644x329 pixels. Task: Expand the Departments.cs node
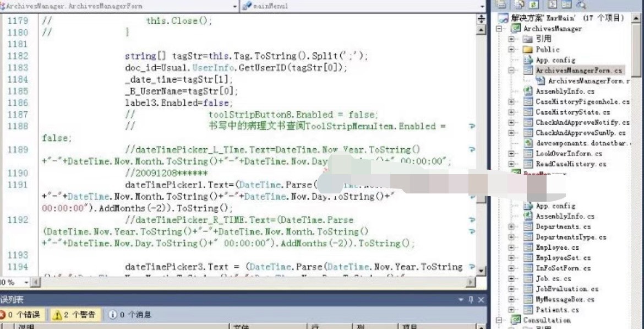pos(512,226)
